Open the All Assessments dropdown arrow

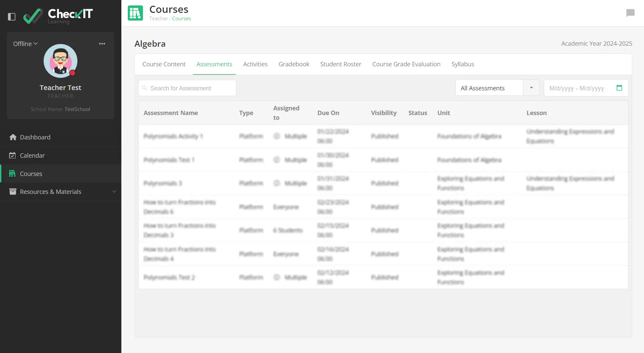click(531, 88)
